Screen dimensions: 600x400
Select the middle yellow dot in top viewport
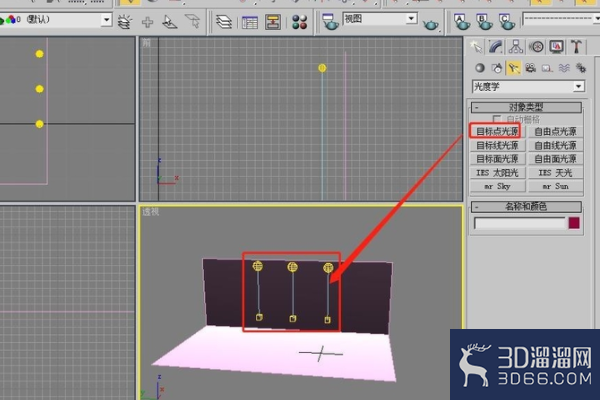pyautogui.click(x=39, y=89)
